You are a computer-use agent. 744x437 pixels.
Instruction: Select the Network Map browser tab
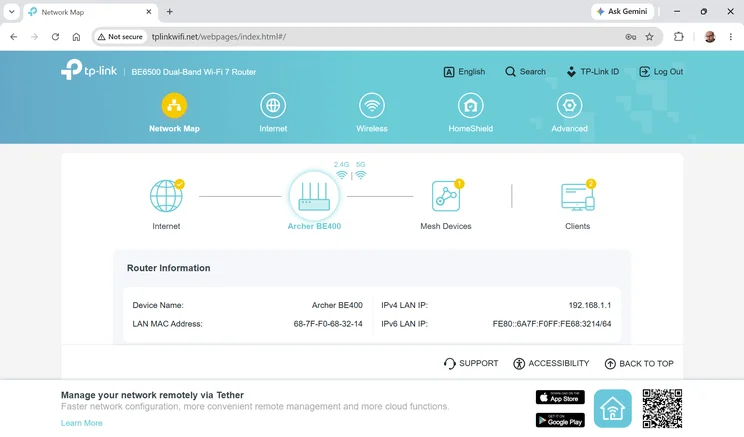pyautogui.click(x=89, y=12)
